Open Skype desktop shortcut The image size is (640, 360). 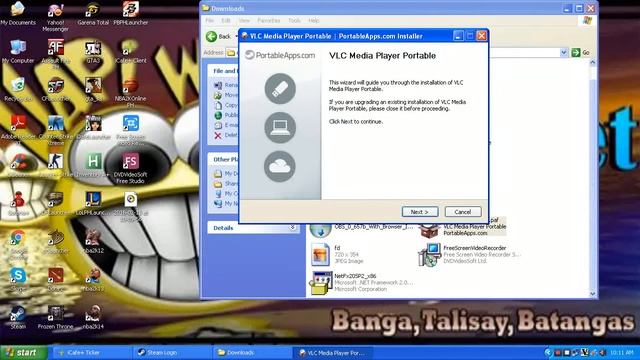[x=18, y=279]
